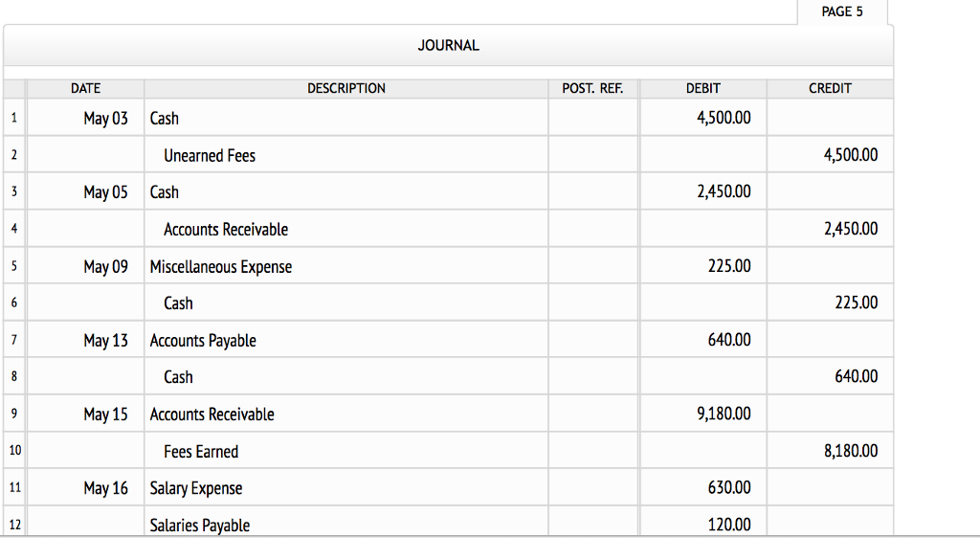
Task: Click the post ref cell for Accounts Payable
Action: tap(592, 339)
